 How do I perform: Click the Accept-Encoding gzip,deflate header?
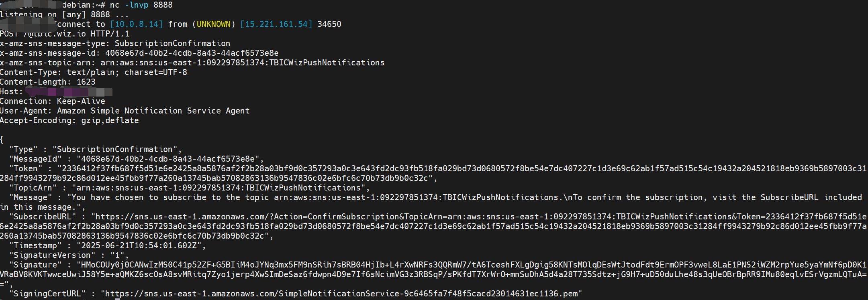click(69, 121)
